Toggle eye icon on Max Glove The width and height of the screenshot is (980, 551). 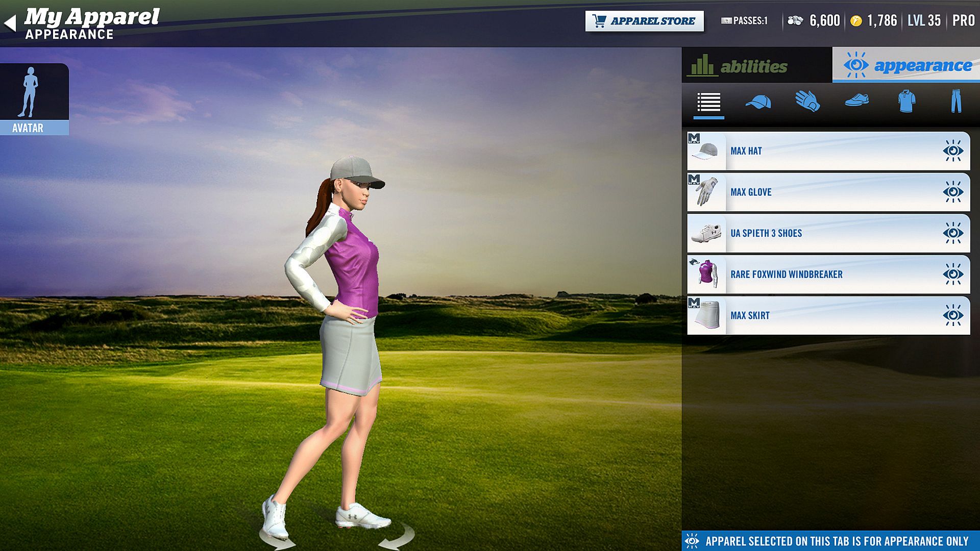click(x=952, y=192)
